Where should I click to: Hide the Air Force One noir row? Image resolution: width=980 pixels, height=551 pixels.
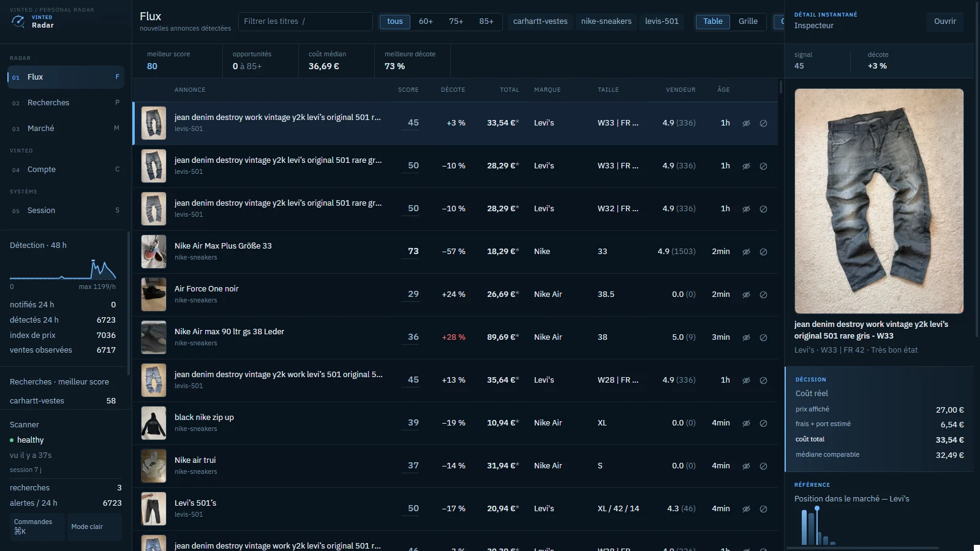click(746, 294)
